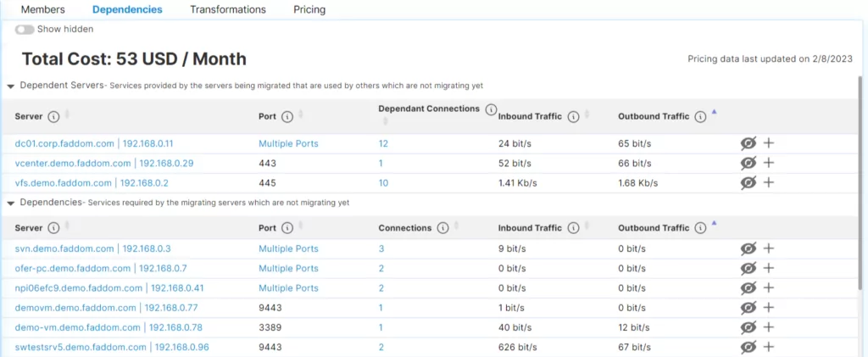Add swtestsrv5.demo.faddom.com with plus icon
Image resolution: width=868 pixels, height=357 pixels.
click(x=768, y=347)
